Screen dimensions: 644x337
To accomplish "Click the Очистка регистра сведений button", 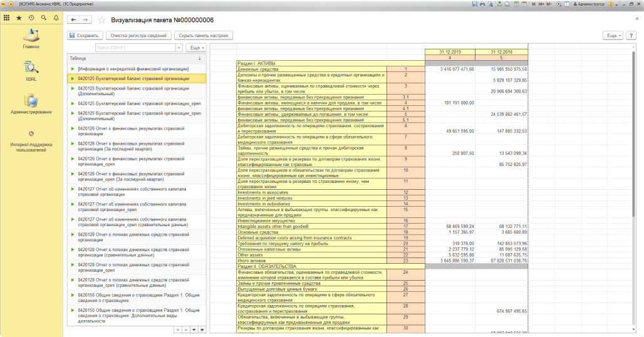I will [x=138, y=36].
